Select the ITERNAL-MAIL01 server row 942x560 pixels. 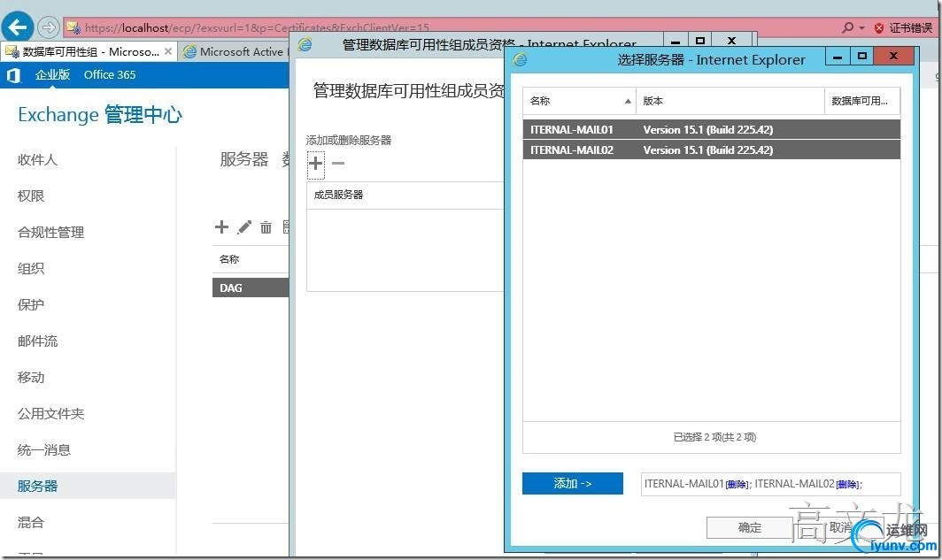click(x=711, y=130)
